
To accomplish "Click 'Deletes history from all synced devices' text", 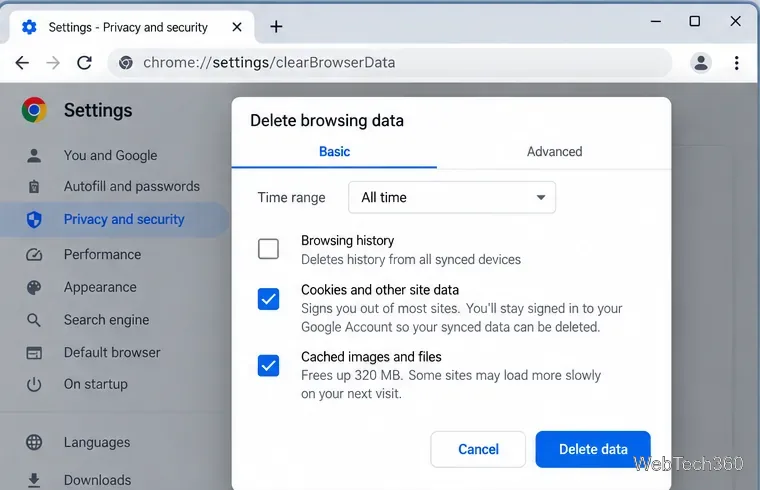I will [x=411, y=260].
